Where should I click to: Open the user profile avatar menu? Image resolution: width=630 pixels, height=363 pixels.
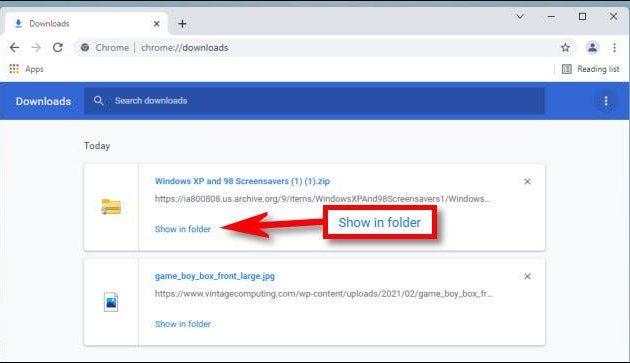pos(592,47)
